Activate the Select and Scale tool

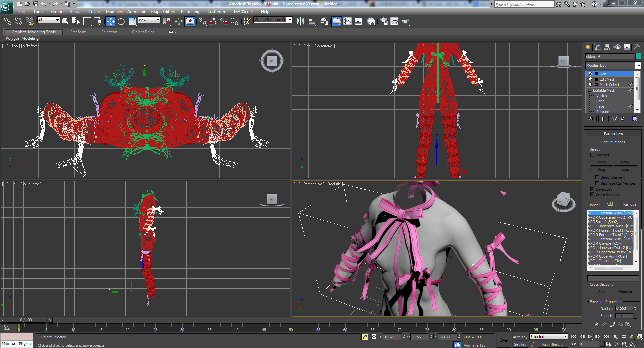pyautogui.click(x=132, y=21)
